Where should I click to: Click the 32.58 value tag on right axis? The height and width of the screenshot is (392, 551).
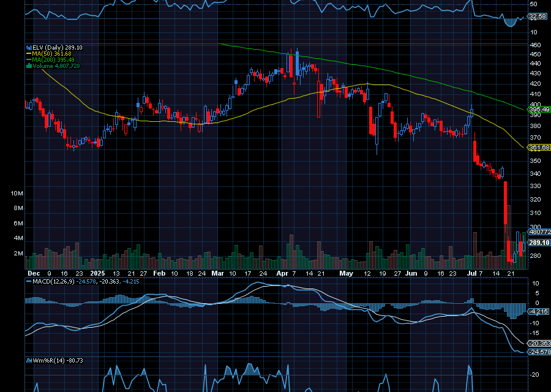coord(538,16)
